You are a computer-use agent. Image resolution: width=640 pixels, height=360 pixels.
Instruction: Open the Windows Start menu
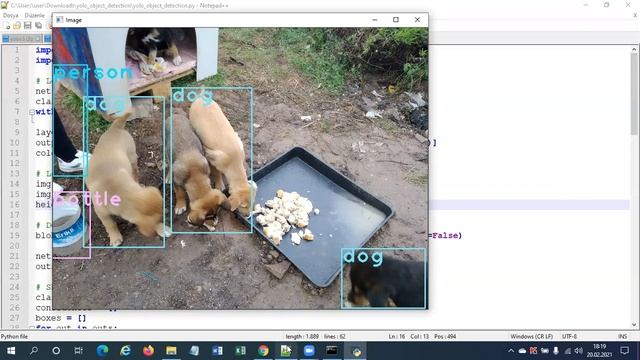pos(11,351)
